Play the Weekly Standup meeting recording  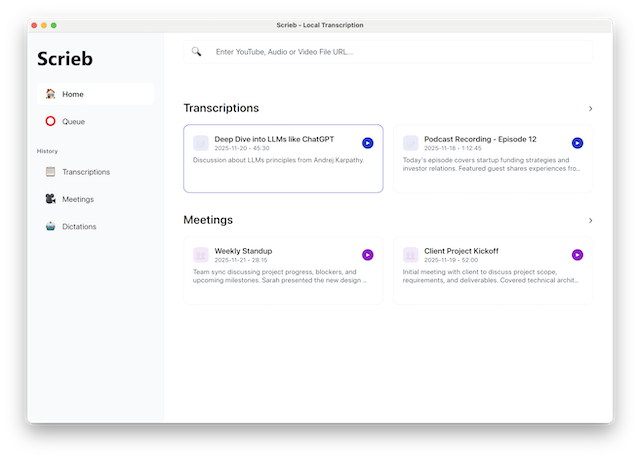pos(368,255)
